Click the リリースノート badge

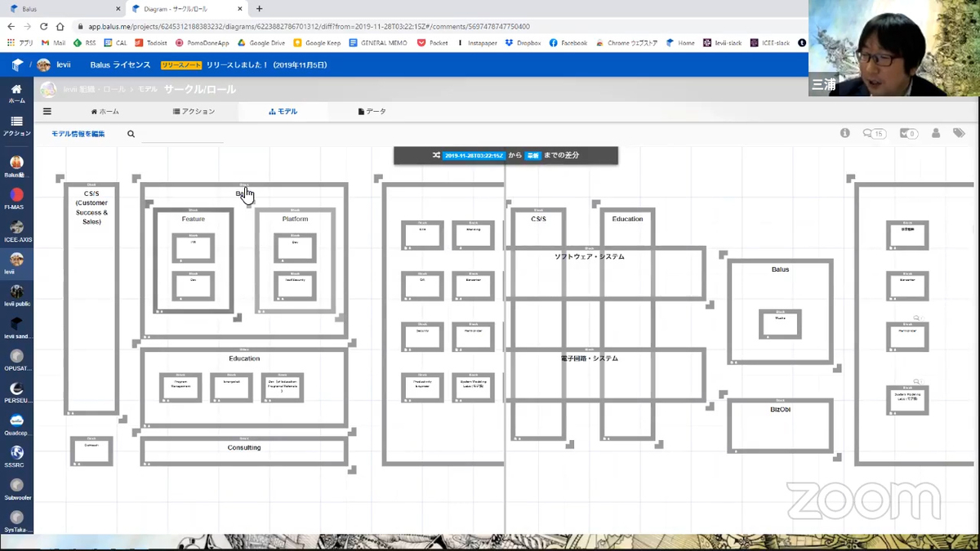click(x=180, y=65)
